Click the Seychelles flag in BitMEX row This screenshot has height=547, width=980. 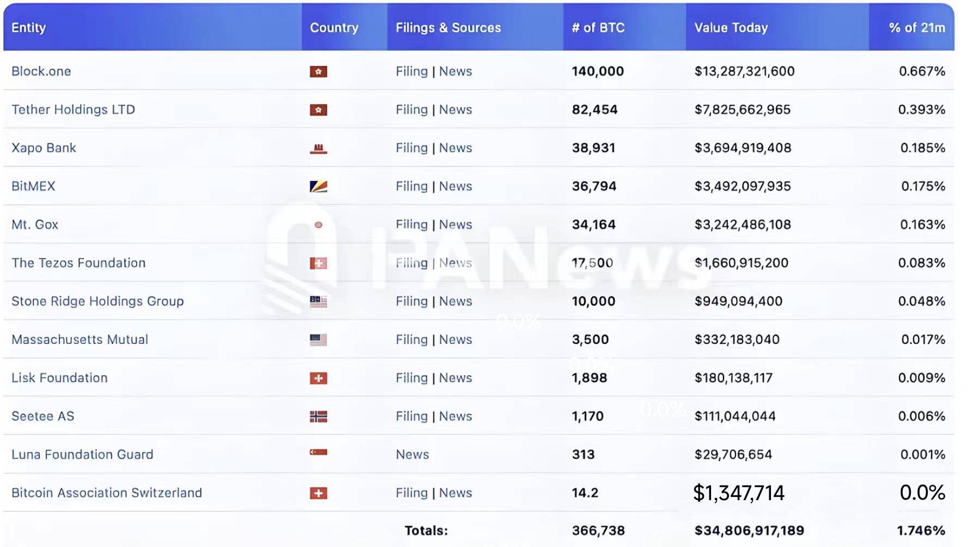[318, 186]
